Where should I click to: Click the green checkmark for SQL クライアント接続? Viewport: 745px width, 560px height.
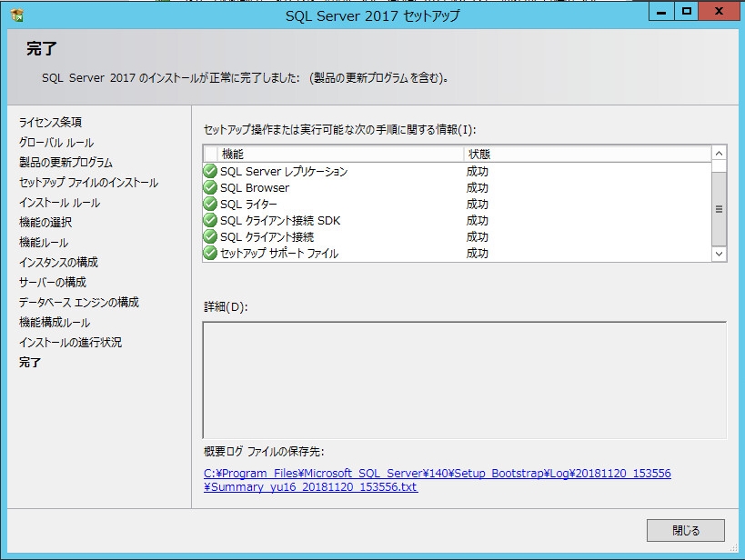209,237
